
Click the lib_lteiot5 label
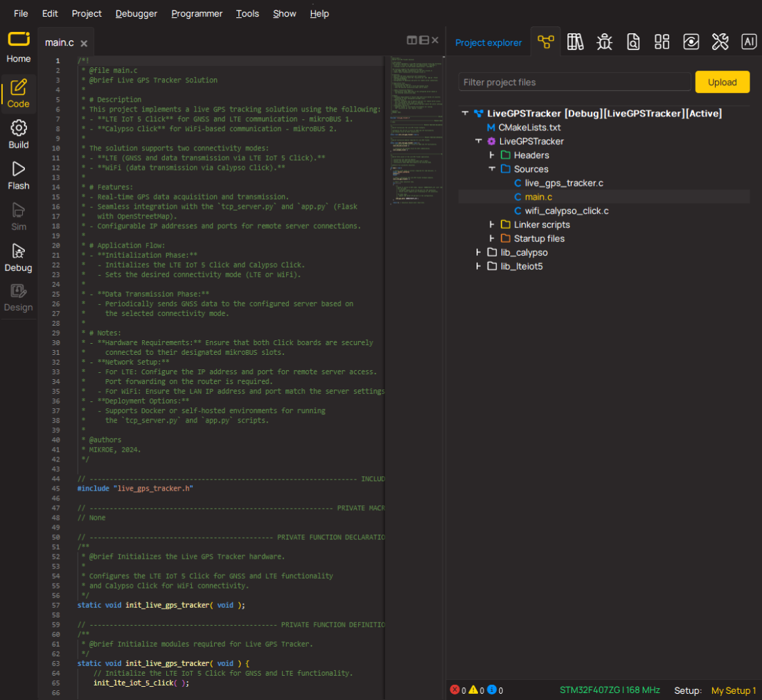coord(522,266)
